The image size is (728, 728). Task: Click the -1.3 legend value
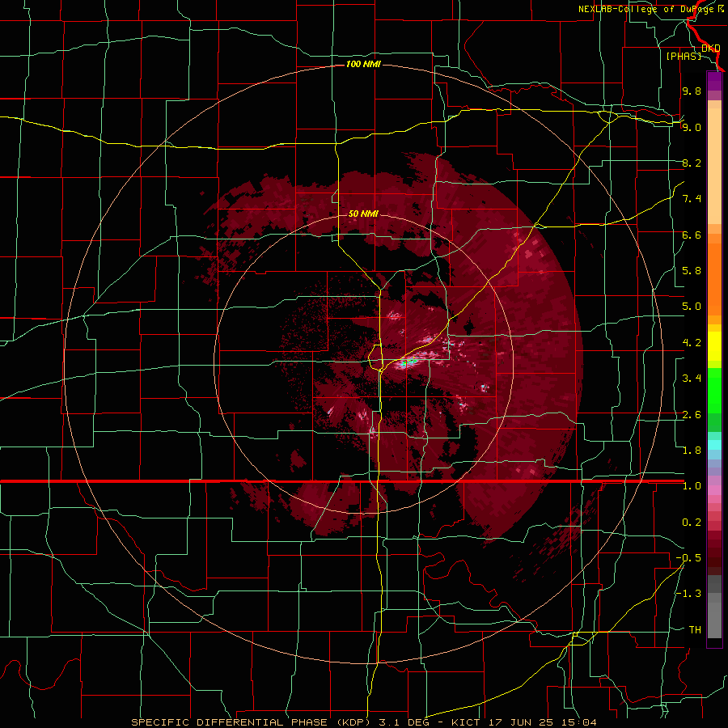(688, 594)
